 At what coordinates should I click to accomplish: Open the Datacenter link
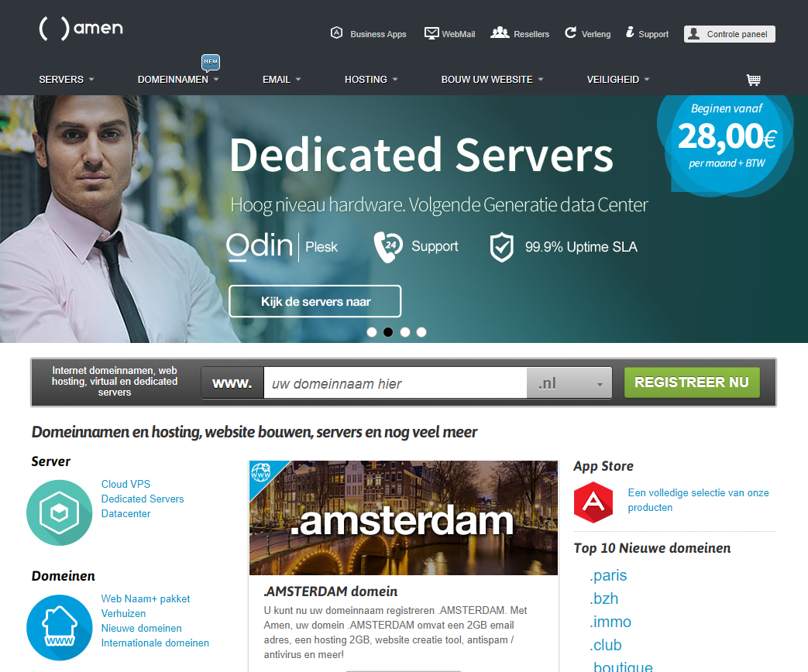[125, 513]
